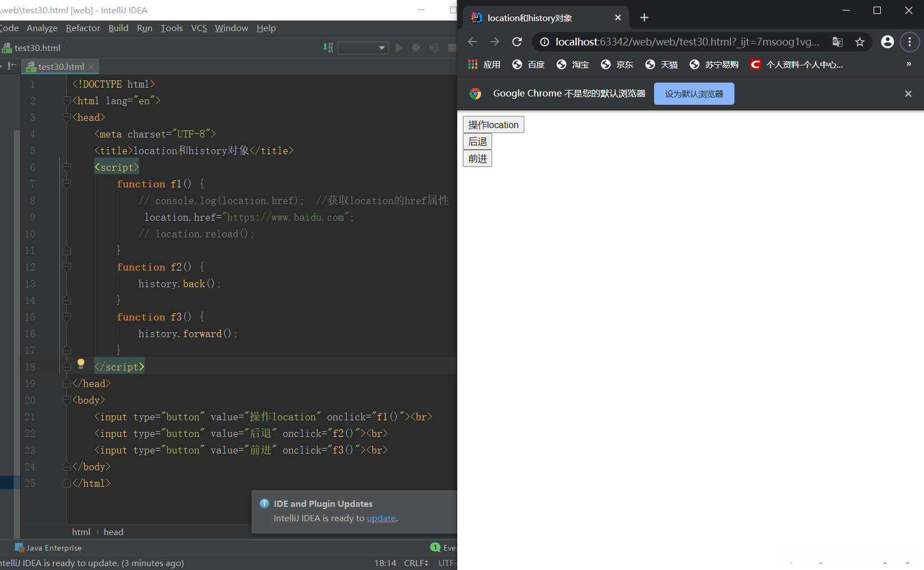Click the update link in notification
The image size is (924, 570).
click(381, 518)
